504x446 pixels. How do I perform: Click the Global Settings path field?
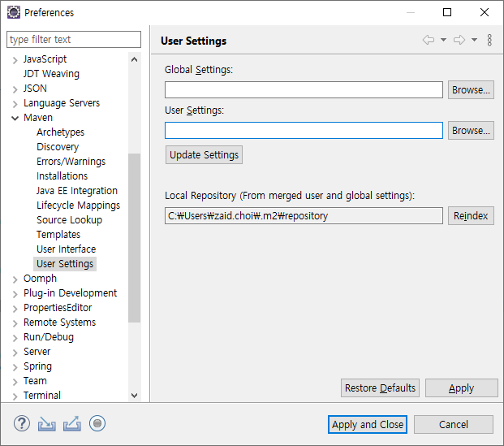pos(304,90)
